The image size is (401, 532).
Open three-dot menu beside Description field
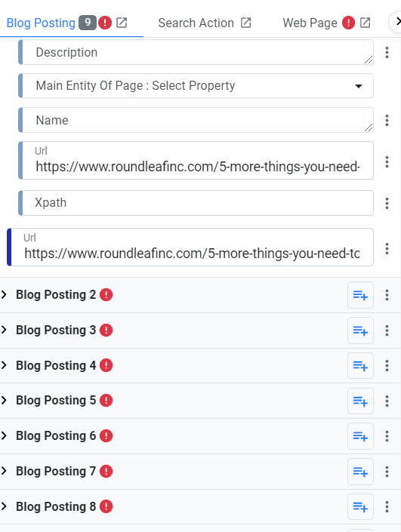pos(387,53)
